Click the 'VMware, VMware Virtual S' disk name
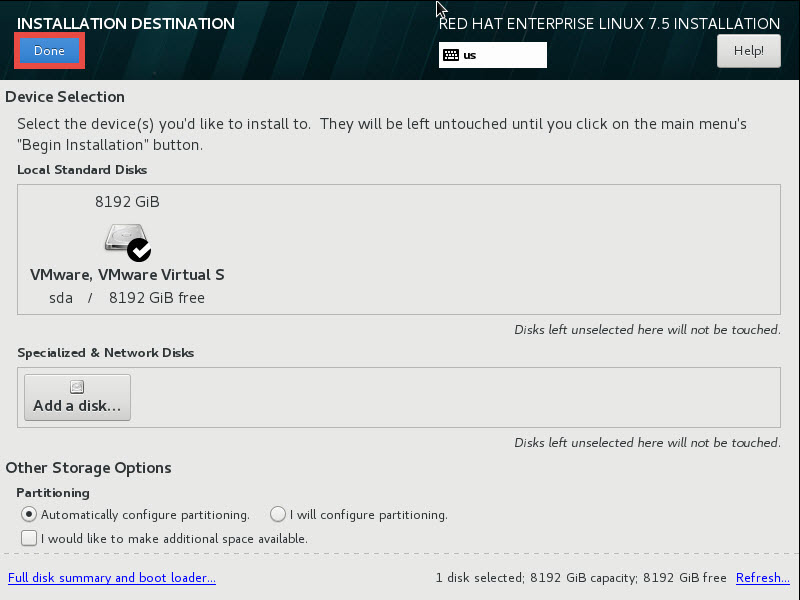 (x=127, y=275)
